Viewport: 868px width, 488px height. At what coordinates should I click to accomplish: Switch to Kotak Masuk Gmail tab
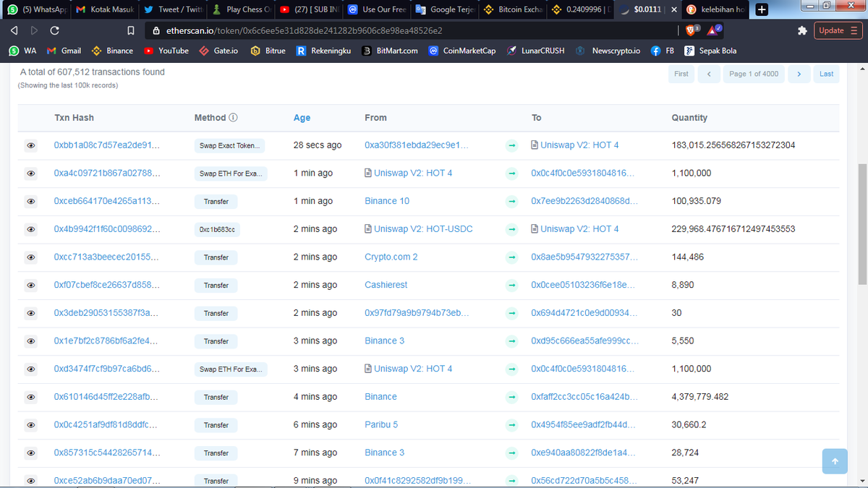[x=103, y=10]
